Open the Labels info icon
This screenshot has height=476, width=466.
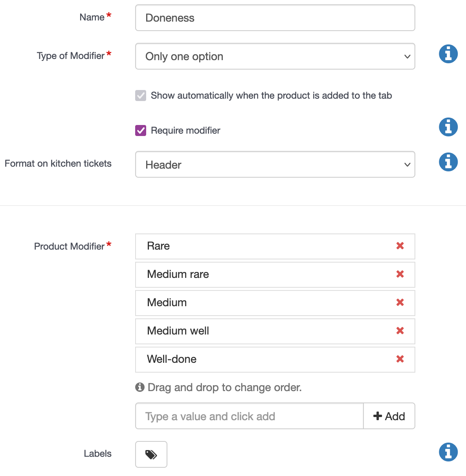pyautogui.click(x=448, y=452)
